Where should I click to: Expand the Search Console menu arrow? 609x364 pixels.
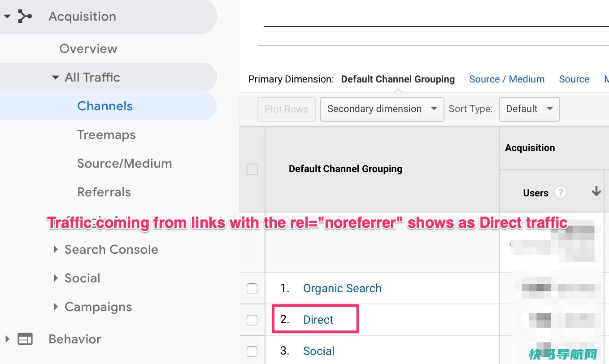click(x=56, y=249)
